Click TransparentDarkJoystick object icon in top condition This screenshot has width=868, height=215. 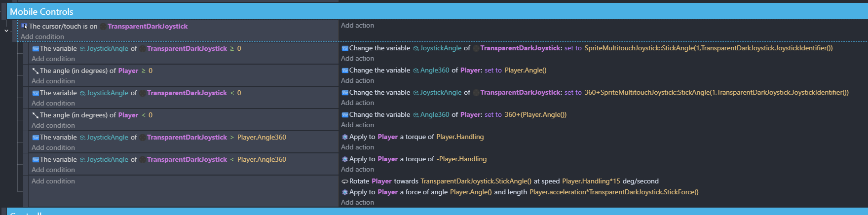[x=103, y=27]
